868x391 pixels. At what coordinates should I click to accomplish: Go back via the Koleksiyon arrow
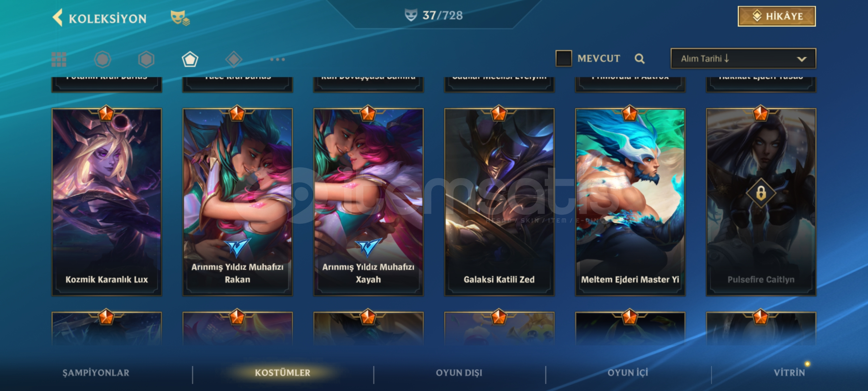point(58,17)
